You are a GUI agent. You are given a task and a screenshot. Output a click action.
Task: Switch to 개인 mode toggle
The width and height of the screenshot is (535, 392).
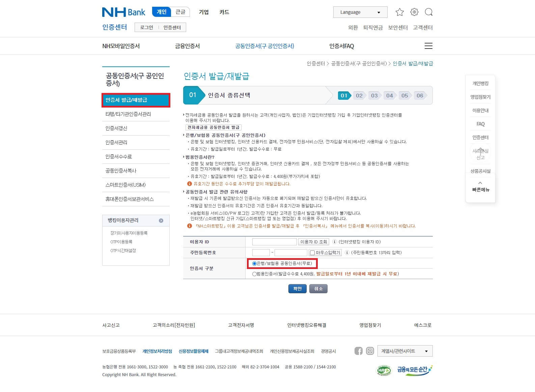pos(162,12)
